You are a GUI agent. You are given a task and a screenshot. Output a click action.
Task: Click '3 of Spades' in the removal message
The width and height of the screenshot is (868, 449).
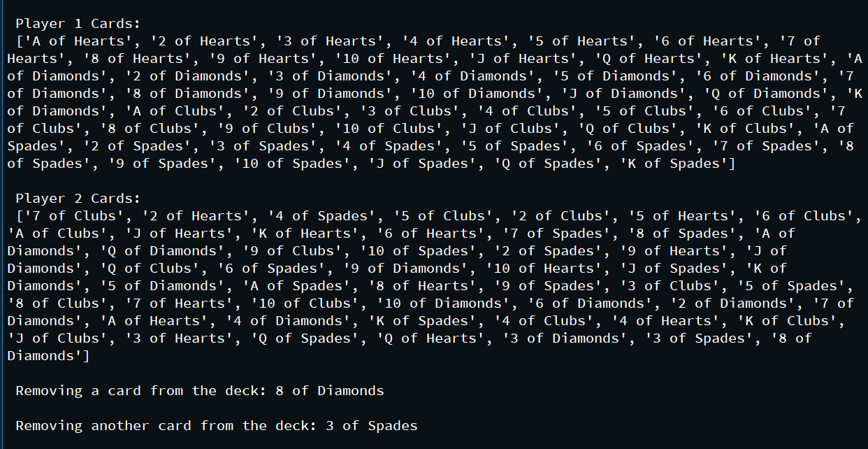pyautogui.click(x=372, y=426)
